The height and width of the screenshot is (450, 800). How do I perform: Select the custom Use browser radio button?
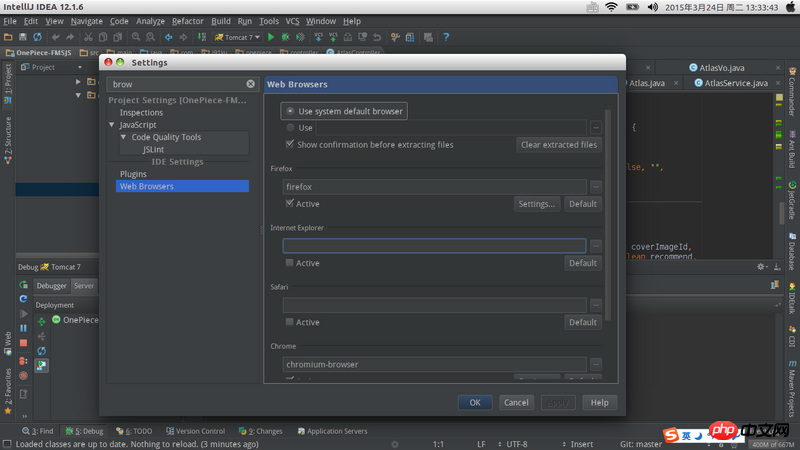(x=290, y=128)
